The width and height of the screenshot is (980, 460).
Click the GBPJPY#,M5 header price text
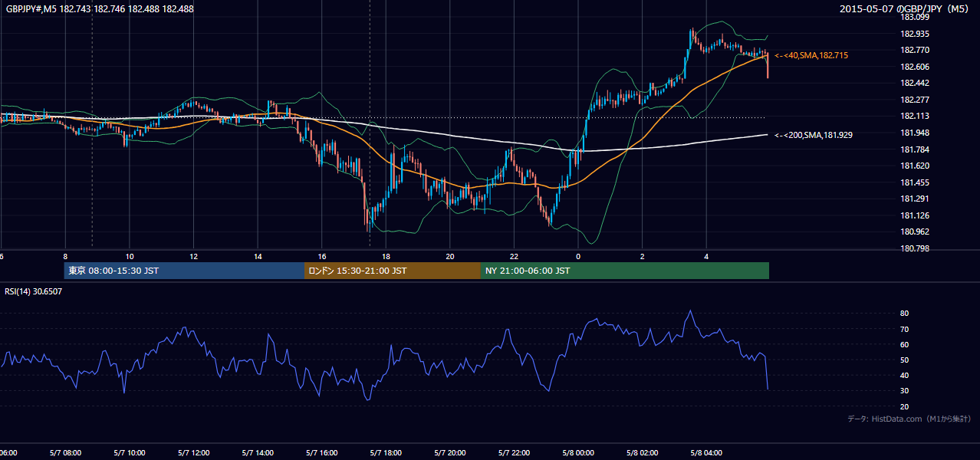[x=99, y=9]
